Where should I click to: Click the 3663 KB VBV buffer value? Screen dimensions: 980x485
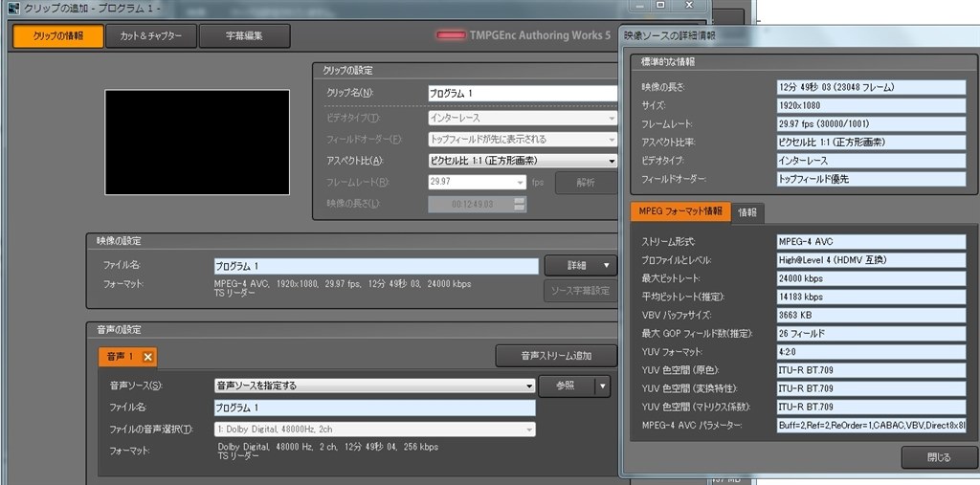point(871,315)
